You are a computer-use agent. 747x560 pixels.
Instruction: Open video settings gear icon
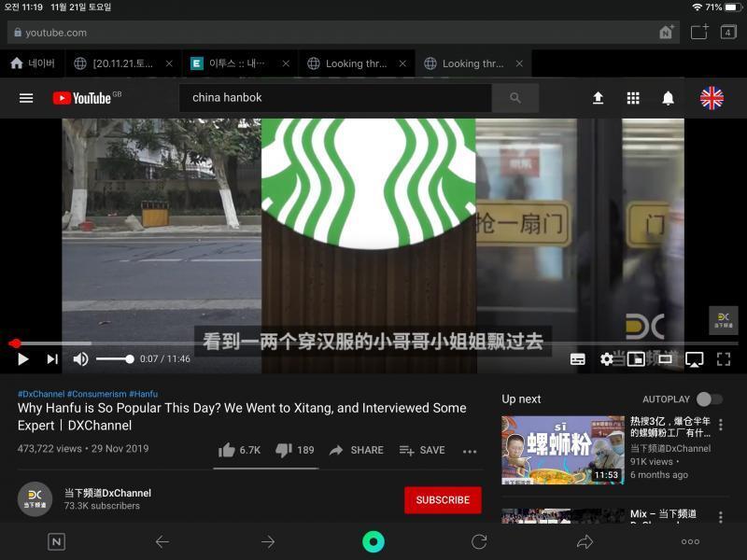(x=606, y=359)
